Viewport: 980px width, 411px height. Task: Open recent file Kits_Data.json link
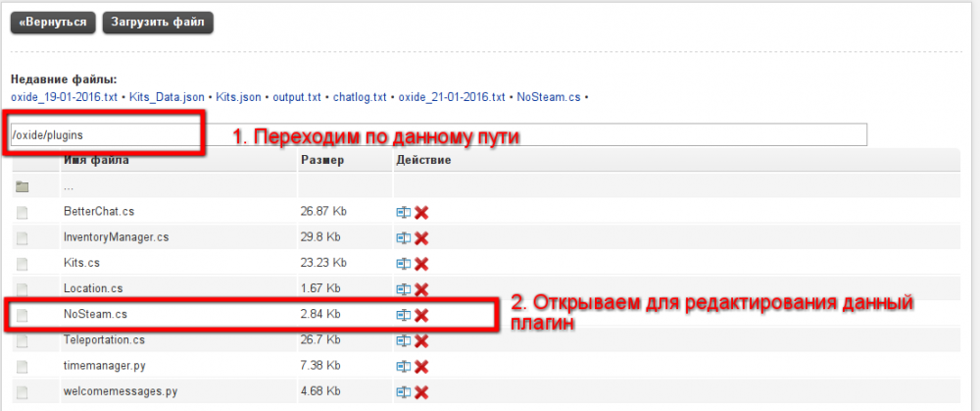[x=167, y=98]
